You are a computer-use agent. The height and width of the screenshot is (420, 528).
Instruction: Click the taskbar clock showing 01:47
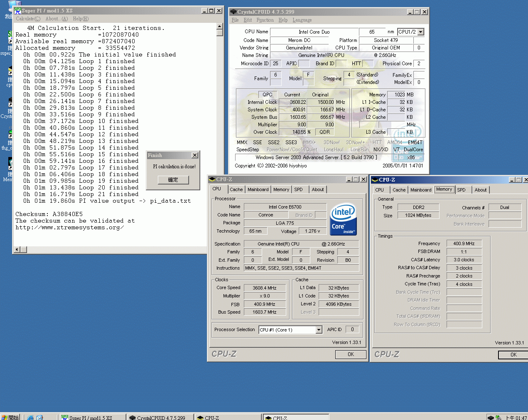(x=516, y=418)
